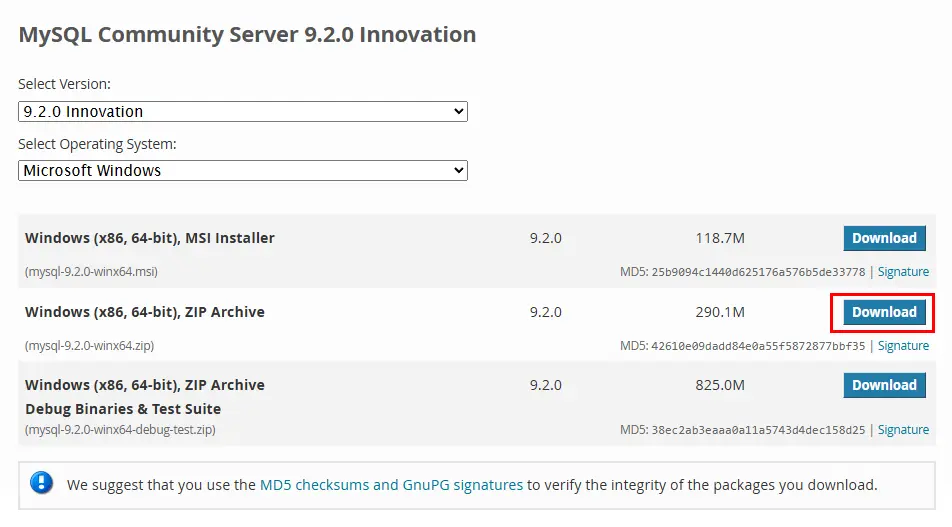Open Signature link for debug-test zip
The image size is (952, 527).
(903, 430)
